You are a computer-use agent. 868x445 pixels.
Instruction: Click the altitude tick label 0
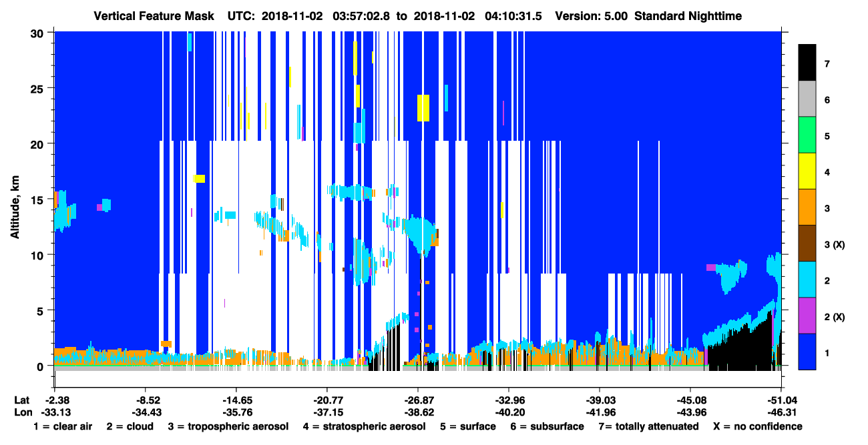42,366
